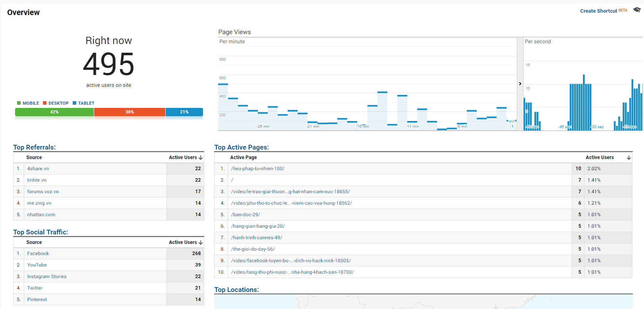Click the Top Active Pages heading
644x309 pixels.
tap(242, 147)
